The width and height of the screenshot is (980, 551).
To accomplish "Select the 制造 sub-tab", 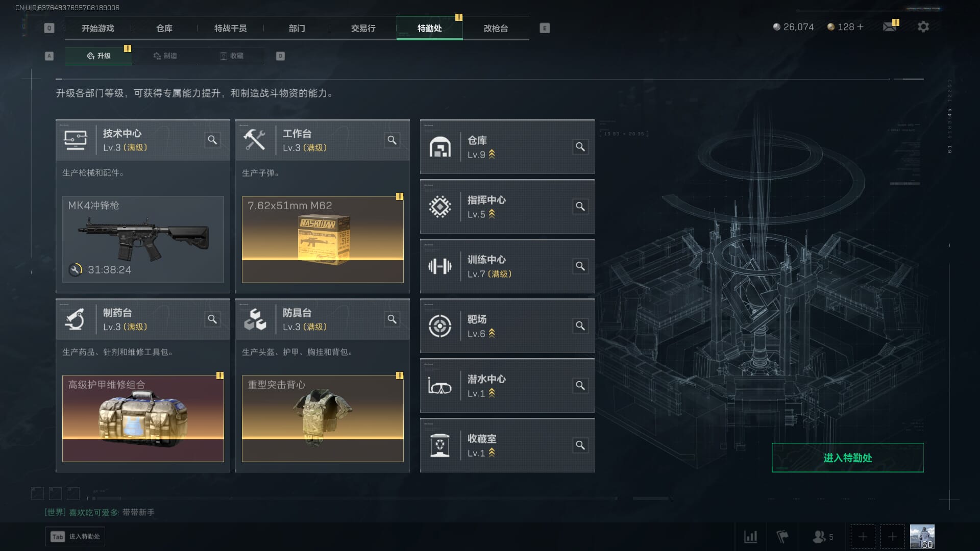I will pos(165,56).
